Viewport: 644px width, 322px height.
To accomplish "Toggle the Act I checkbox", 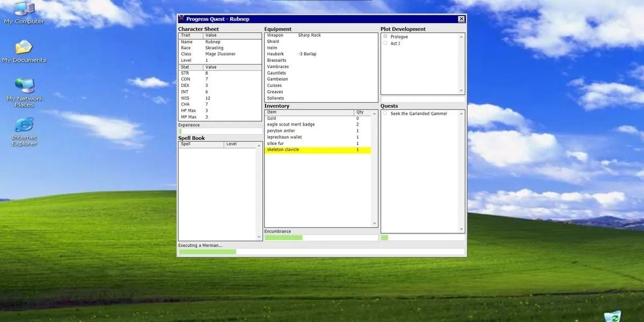I will (385, 43).
